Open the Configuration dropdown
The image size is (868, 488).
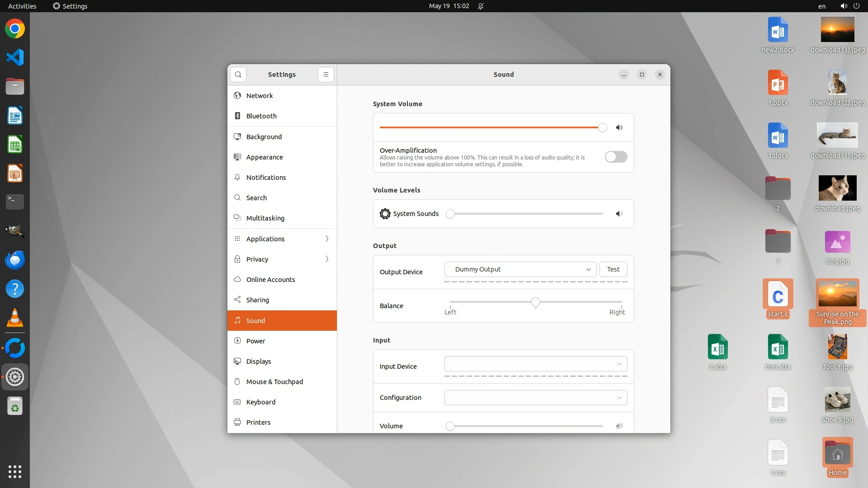535,398
